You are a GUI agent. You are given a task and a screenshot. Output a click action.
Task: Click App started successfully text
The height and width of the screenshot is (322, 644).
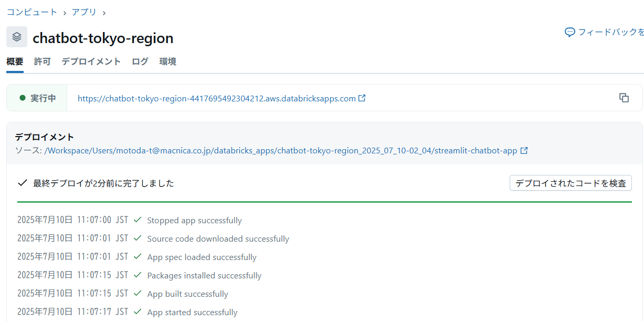[193, 313]
